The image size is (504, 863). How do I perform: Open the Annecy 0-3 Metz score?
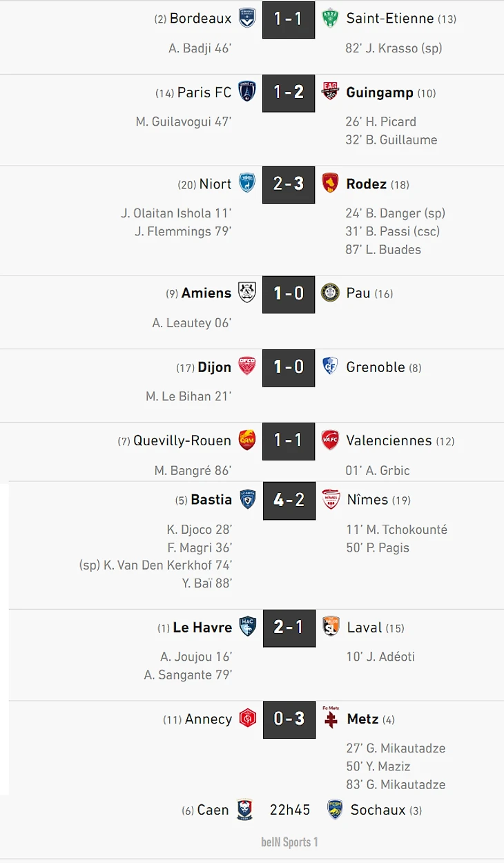coord(289,719)
